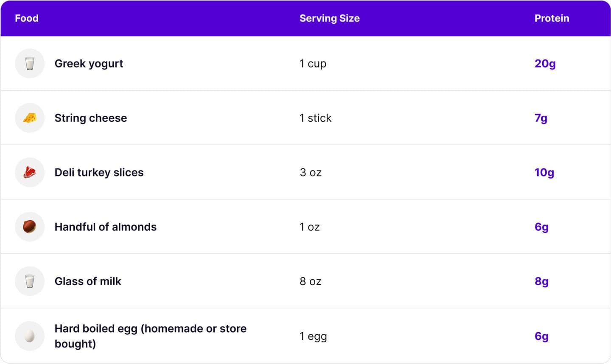This screenshot has height=364, width=611.
Task: Select the 20g protein value
Action: (x=545, y=64)
